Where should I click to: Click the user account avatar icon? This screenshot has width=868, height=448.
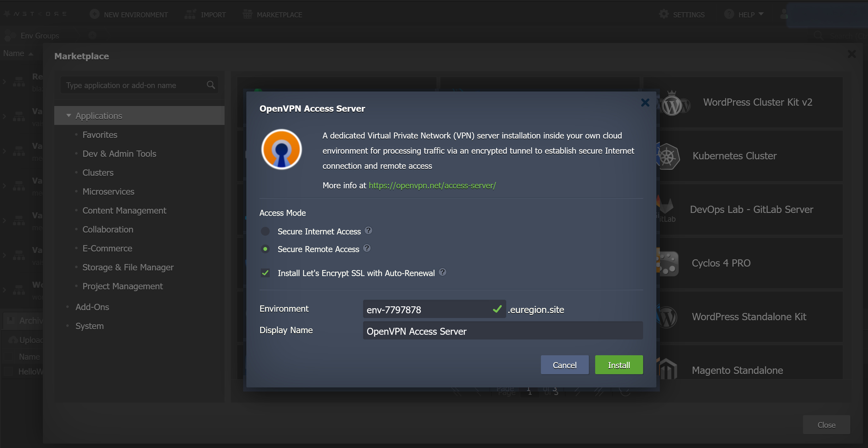click(x=784, y=14)
